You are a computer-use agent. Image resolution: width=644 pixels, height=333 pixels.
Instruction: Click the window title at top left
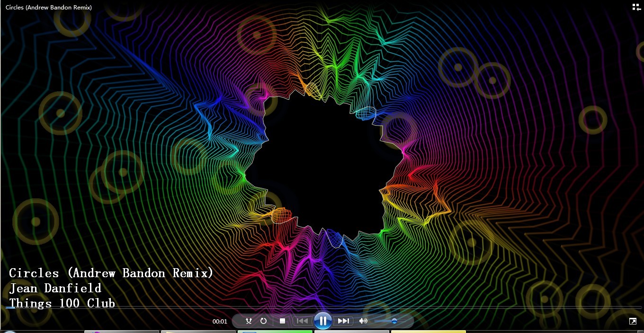[49, 7]
